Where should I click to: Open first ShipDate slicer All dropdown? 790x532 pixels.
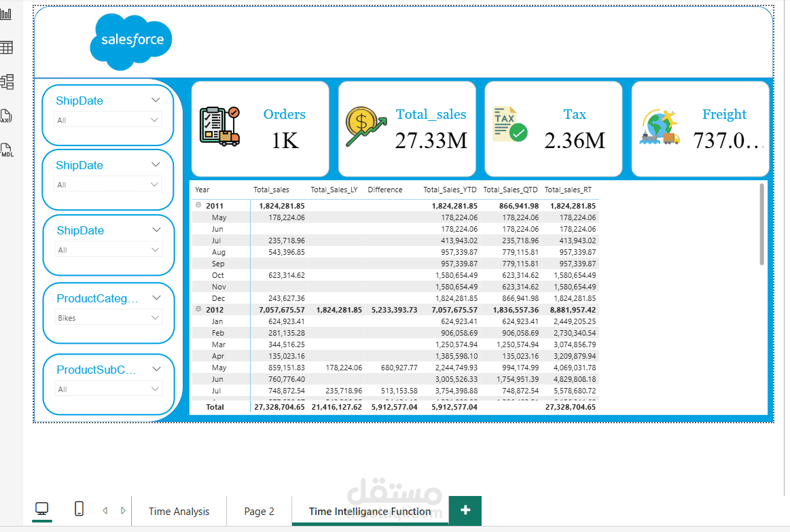click(107, 120)
